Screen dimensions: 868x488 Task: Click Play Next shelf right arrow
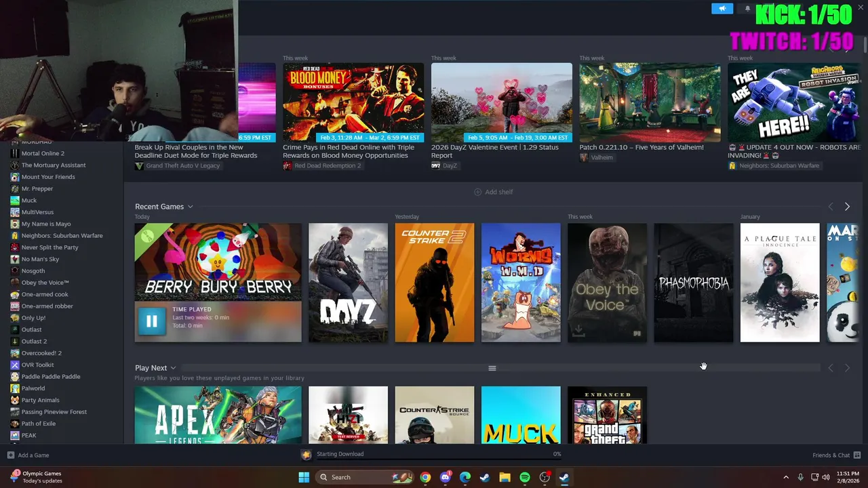(847, 367)
